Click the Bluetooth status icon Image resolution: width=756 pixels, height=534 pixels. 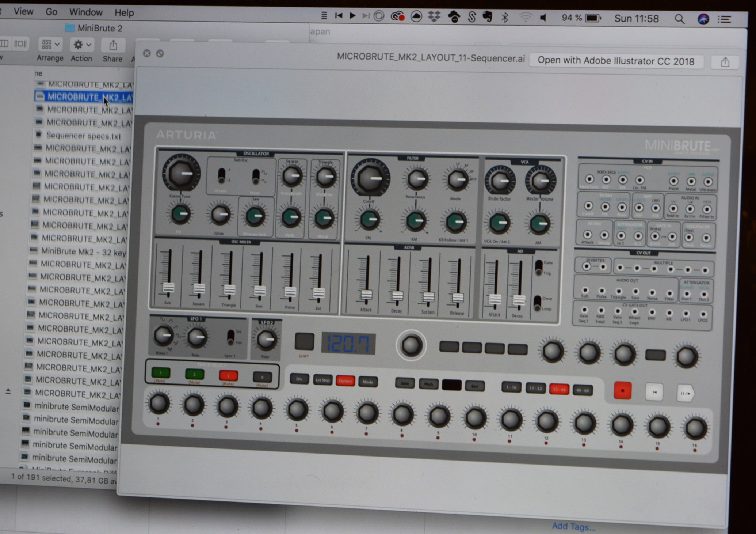505,17
